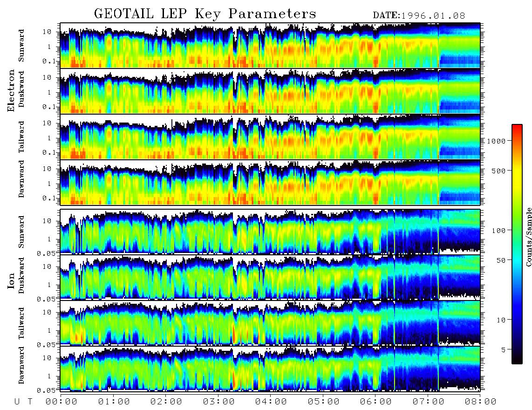
Task: Select the Ion Sunward panel label
Action: [x=21, y=232]
